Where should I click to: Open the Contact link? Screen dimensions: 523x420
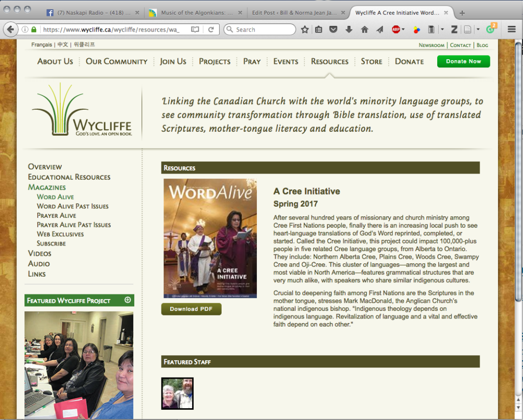click(460, 45)
